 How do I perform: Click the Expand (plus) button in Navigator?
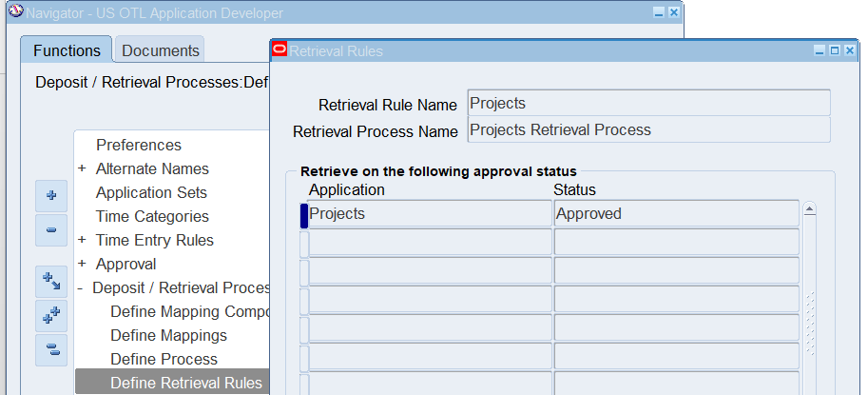click(x=51, y=196)
